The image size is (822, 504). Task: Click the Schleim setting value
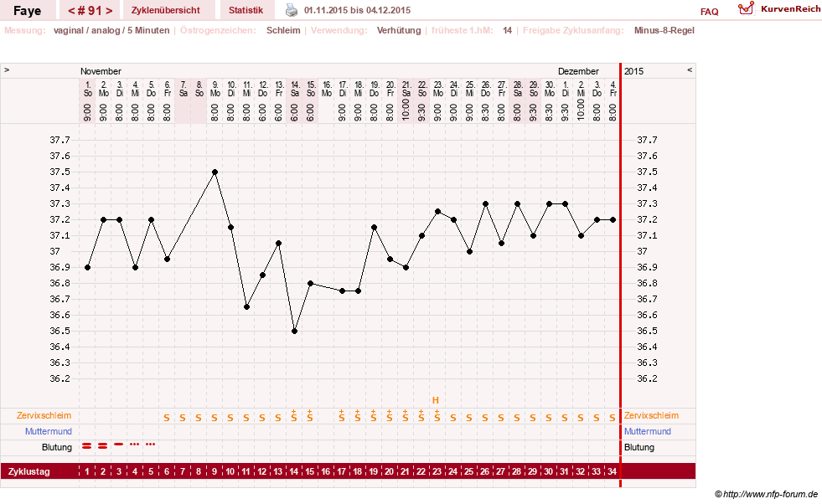click(x=283, y=30)
